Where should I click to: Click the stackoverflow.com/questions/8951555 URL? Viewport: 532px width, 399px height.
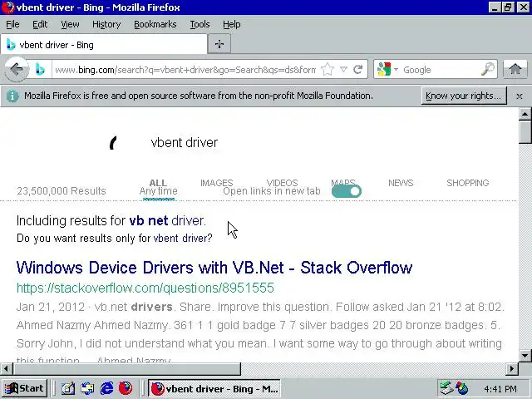(x=145, y=288)
